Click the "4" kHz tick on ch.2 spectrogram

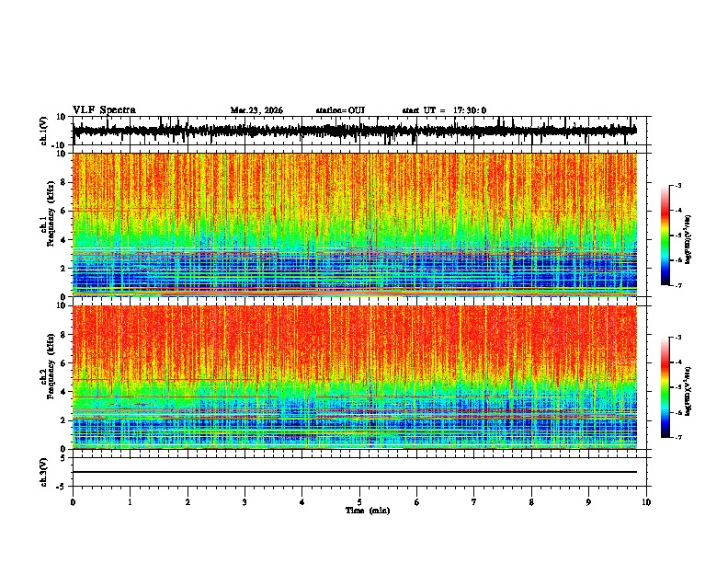coord(63,392)
